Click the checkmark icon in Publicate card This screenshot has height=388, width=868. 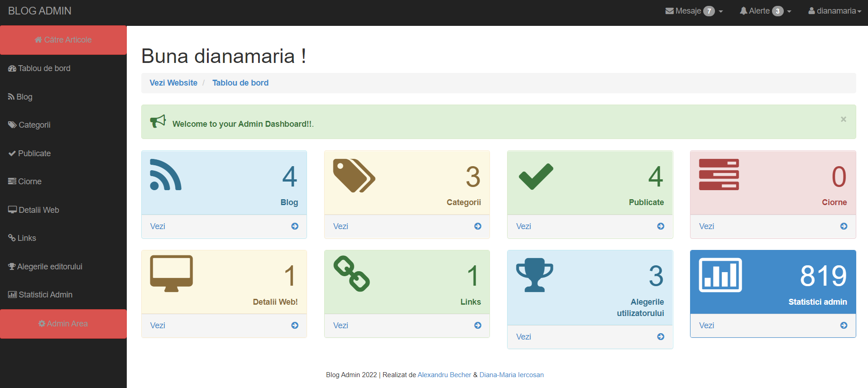click(536, 176)
